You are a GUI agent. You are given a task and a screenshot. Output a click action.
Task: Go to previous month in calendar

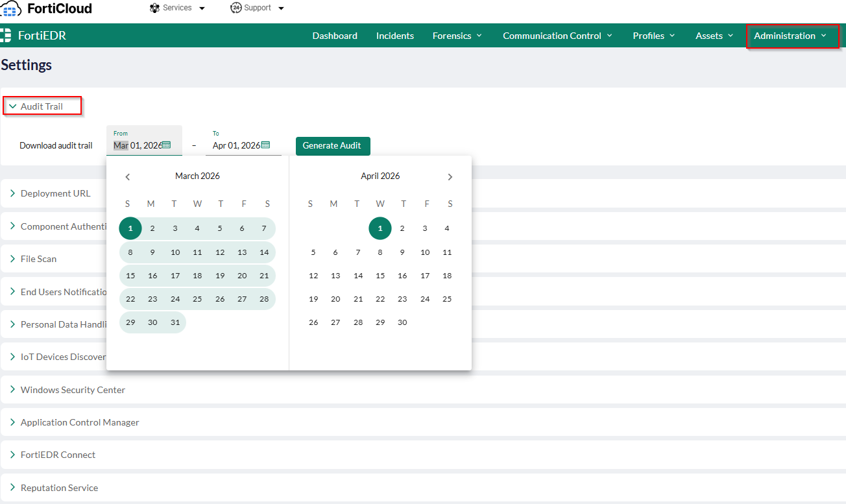[128, 177]
